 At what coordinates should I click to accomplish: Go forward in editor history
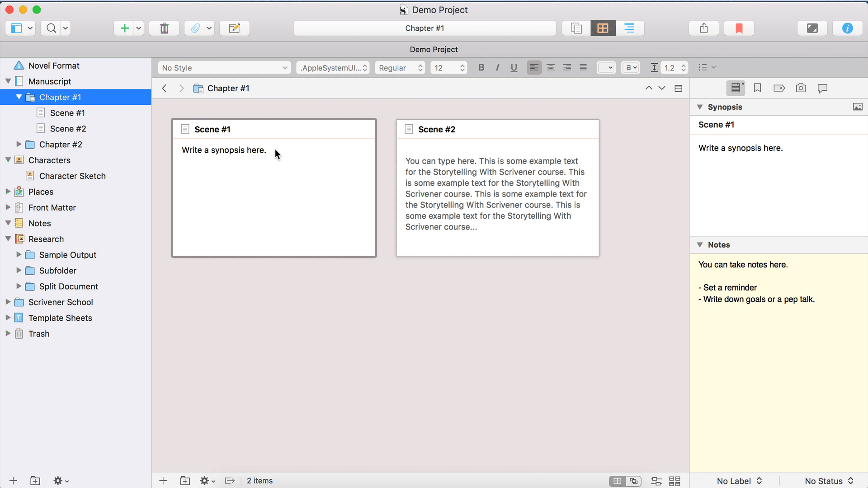point(181,89)
